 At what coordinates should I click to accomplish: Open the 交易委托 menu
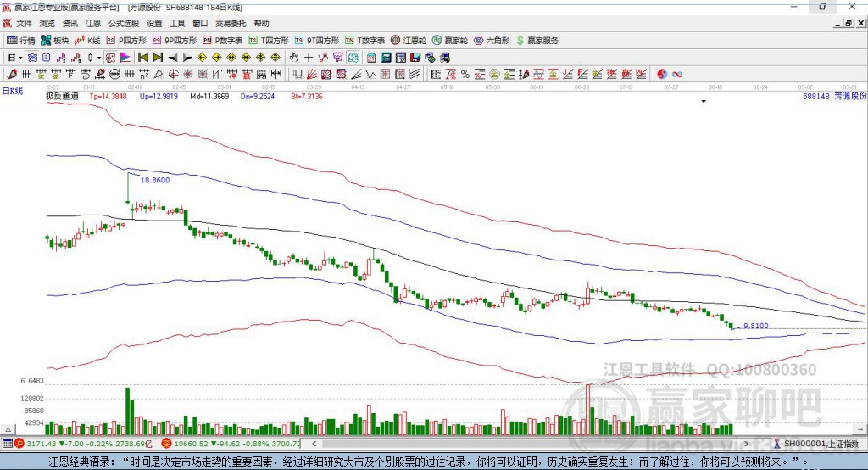231,23
